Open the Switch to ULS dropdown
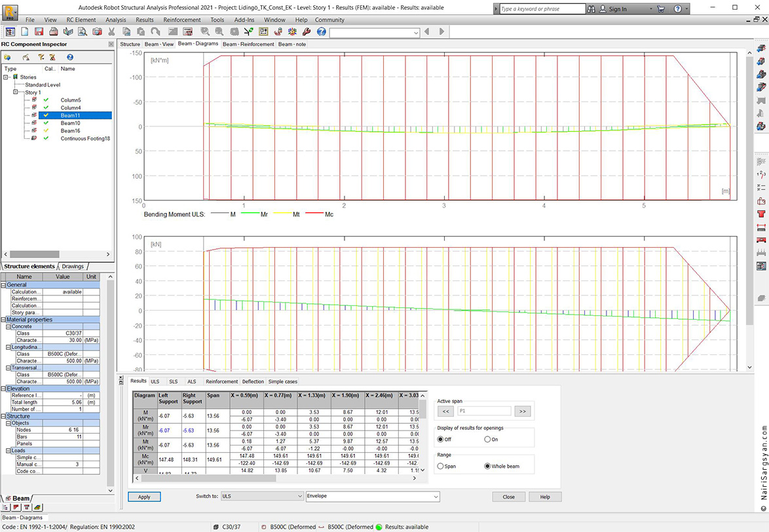Viewport: 769px width, 532px height. click(263, 496)
